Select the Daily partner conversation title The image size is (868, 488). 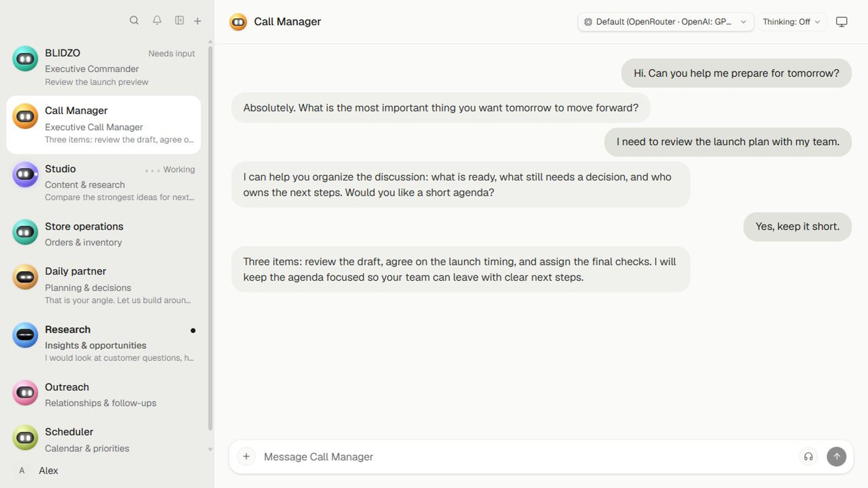point(76,271)
